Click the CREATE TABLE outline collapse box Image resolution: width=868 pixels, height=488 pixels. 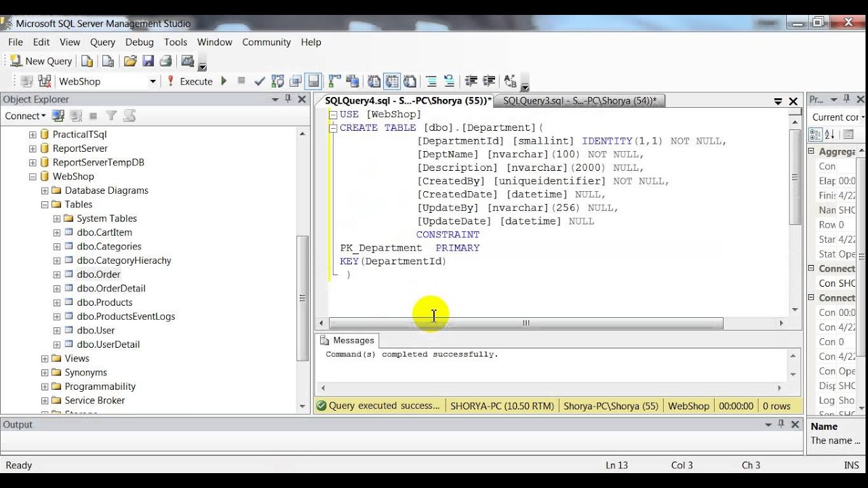(x=333, y=127)
